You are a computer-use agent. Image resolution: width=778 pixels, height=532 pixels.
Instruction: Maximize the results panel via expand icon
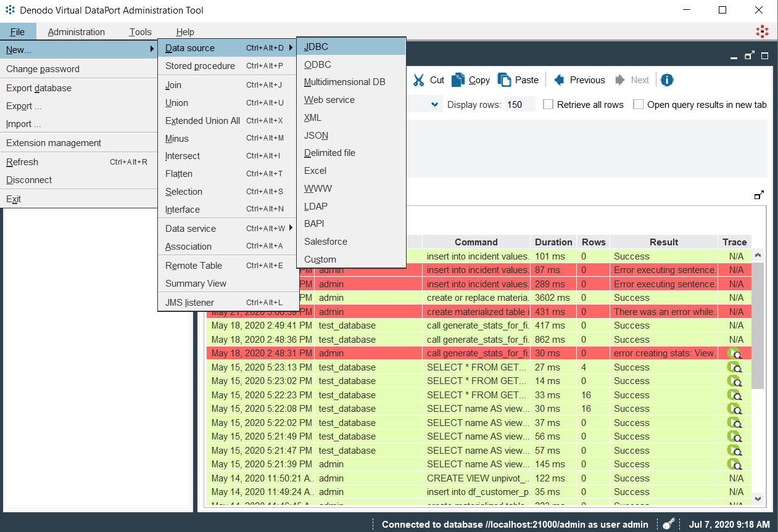759,195
